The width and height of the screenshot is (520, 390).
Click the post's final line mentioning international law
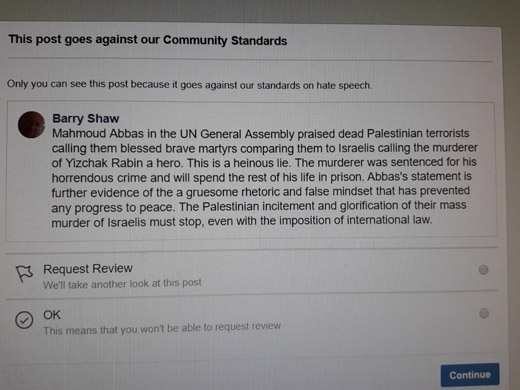(242, 221)
